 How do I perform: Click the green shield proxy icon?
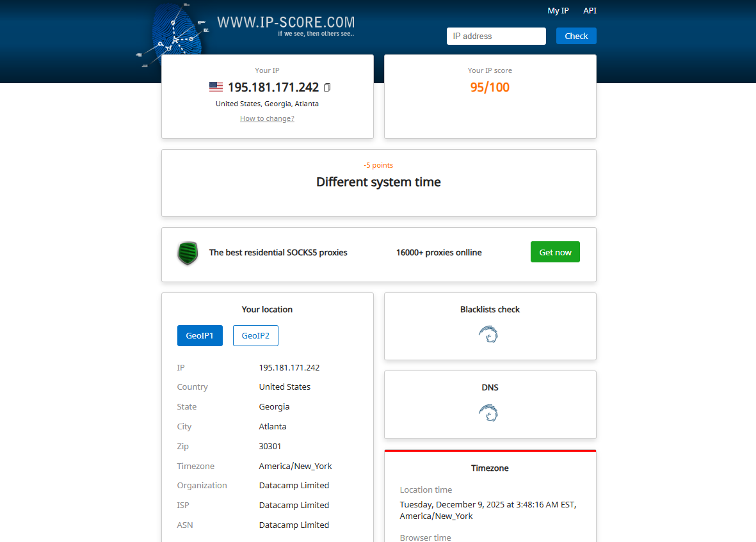[x=188, y=253]
